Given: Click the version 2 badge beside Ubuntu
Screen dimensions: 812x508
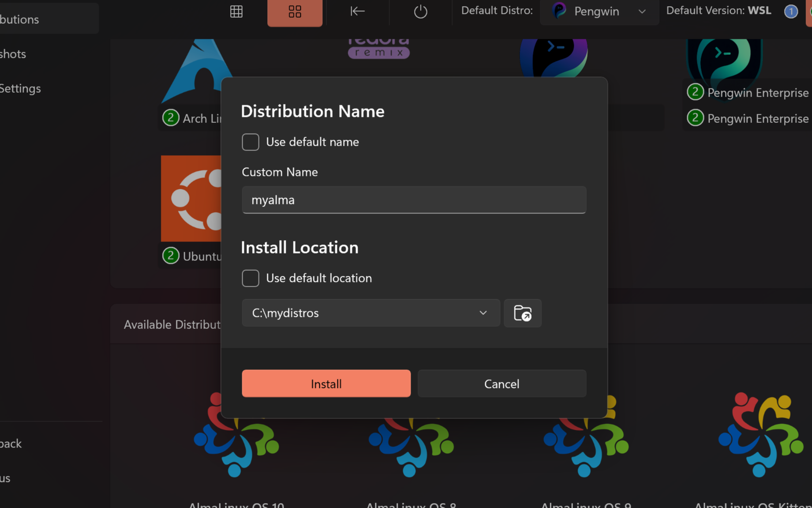Looking at the screenshot, I should coord(171,256).
